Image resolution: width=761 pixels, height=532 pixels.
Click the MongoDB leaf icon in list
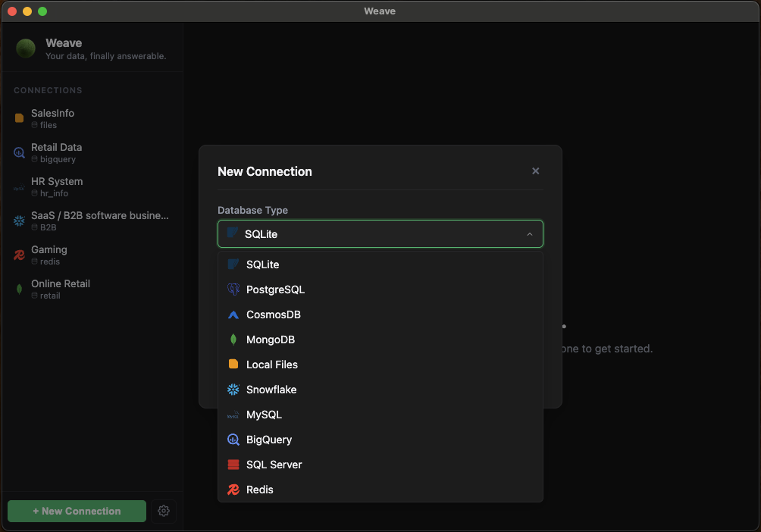(233, 340)
